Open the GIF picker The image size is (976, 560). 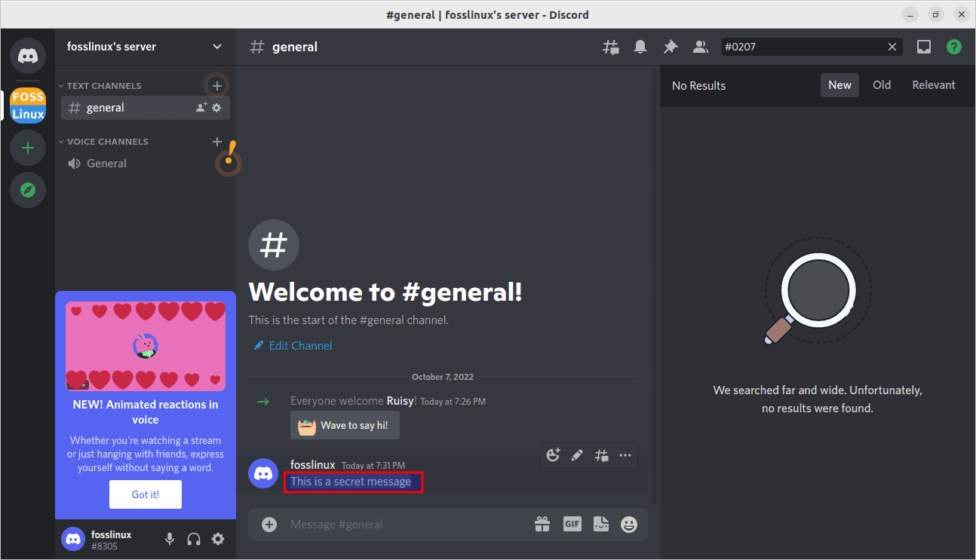coord(572,524)
